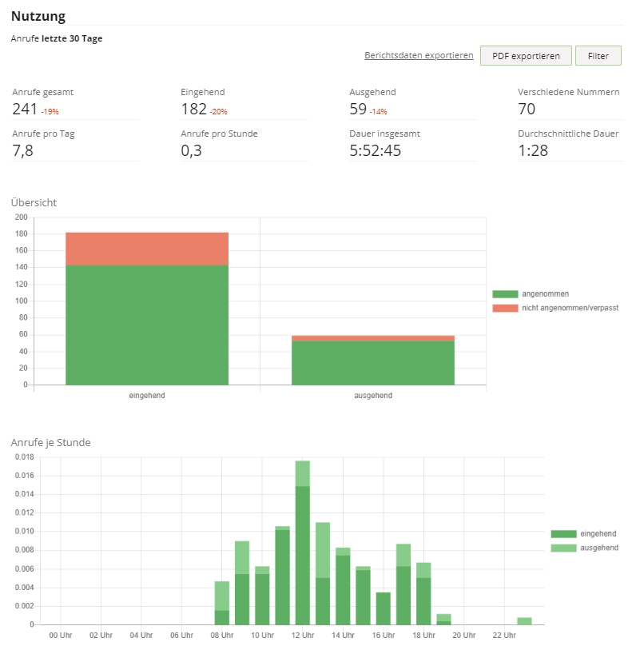Screen dimensions: 644x646
Task: Click the Verschiedene Nummern value 70
Action: (527, 109)
